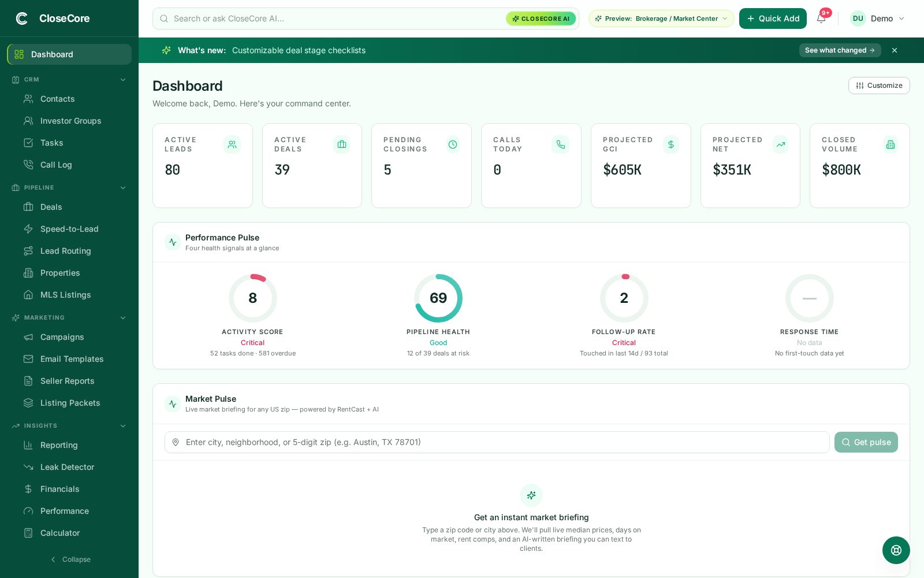Image resolution: width=924 pixels, height=578 pixels.
Task: Open the Demo user account menu
Action: pyautogui.click(x=878, y=18)
